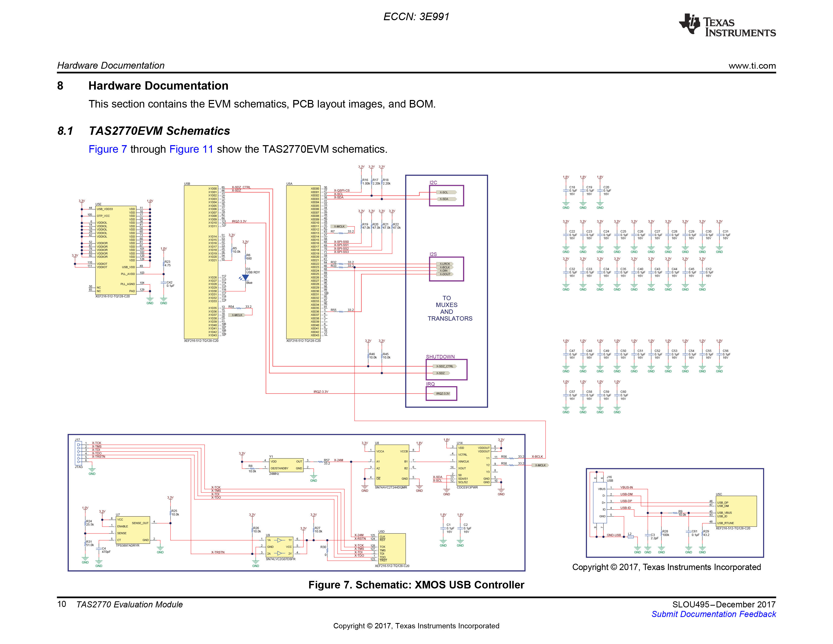Click capacitor C18 symbol
The width and height of the screenshot is (833, 644).
(x=566, y=191)
